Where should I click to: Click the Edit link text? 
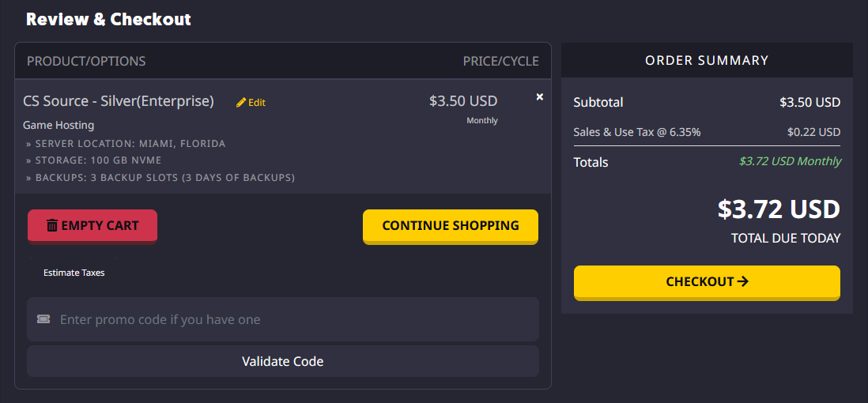257,103
